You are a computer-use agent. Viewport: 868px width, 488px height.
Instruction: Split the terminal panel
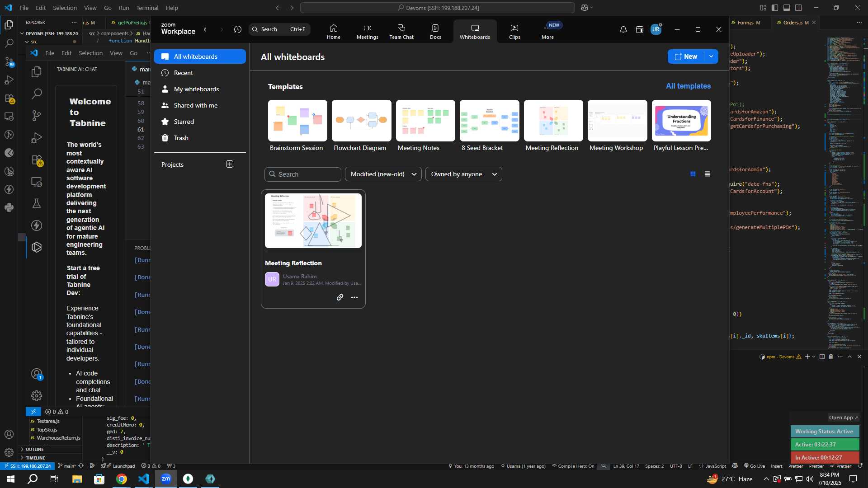[x=822, y=357]
